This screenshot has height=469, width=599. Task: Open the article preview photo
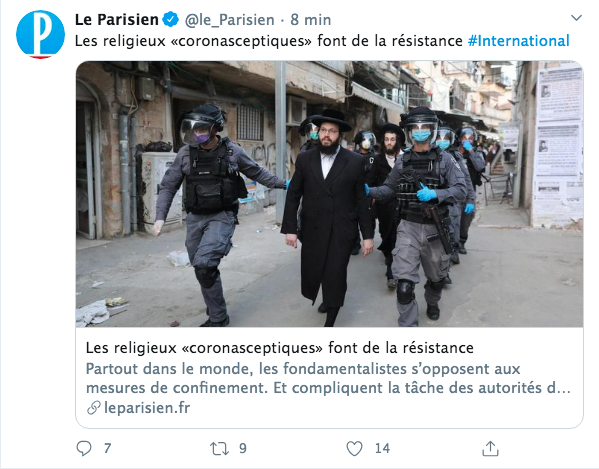[x=329, y=194]
